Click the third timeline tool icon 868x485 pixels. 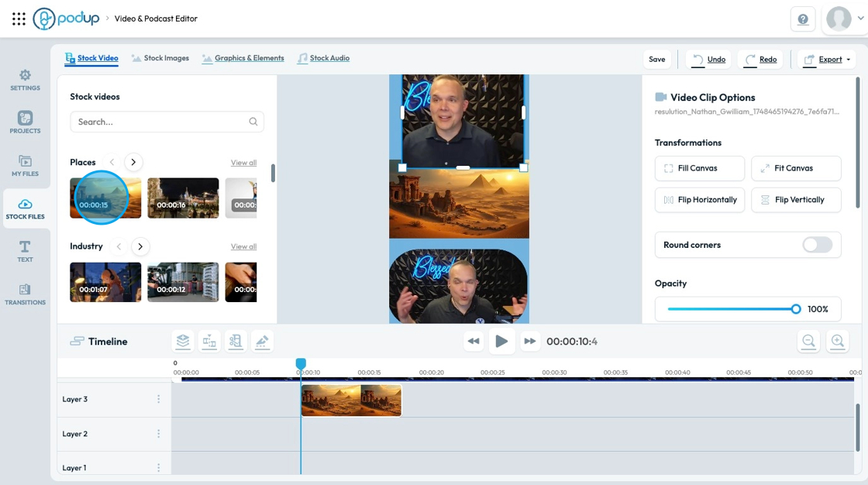(236, 341)
